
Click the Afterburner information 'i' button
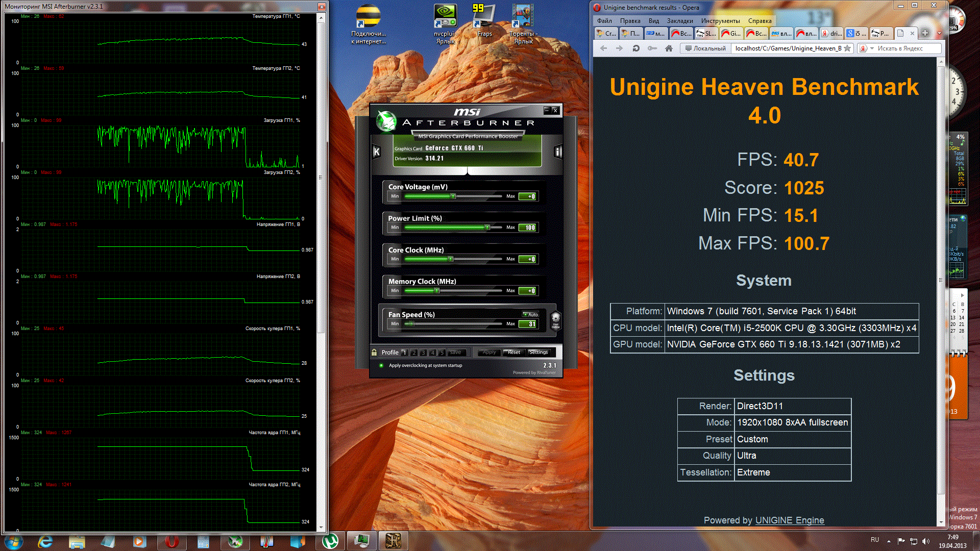pos(557,152)
